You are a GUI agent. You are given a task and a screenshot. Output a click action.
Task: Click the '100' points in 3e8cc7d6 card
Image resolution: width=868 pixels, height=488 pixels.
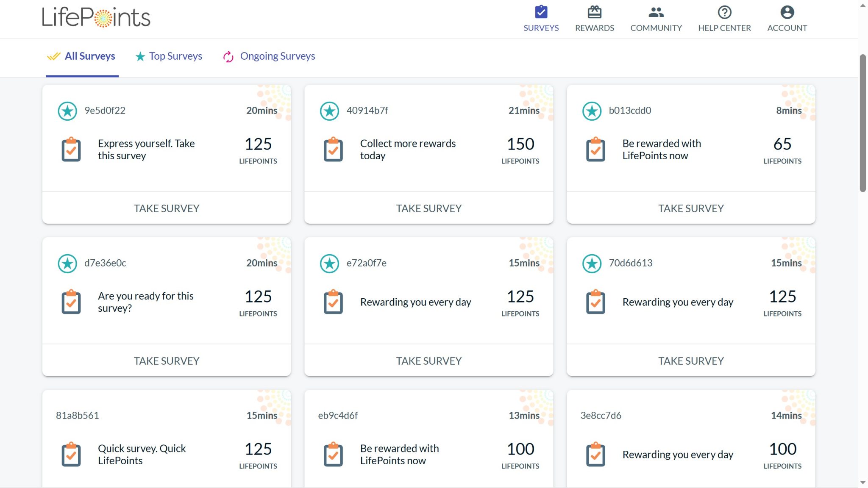[782, 449]
